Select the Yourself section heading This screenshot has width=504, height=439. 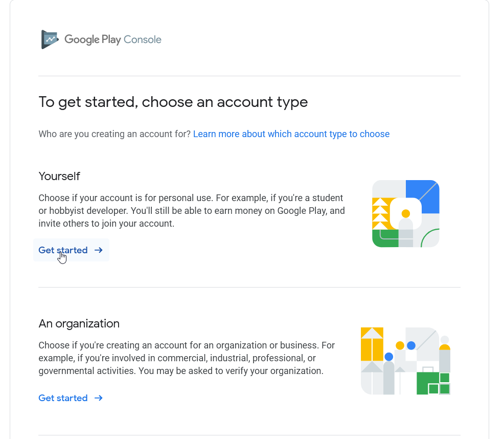pyautogui.click(x=59, y=177)
